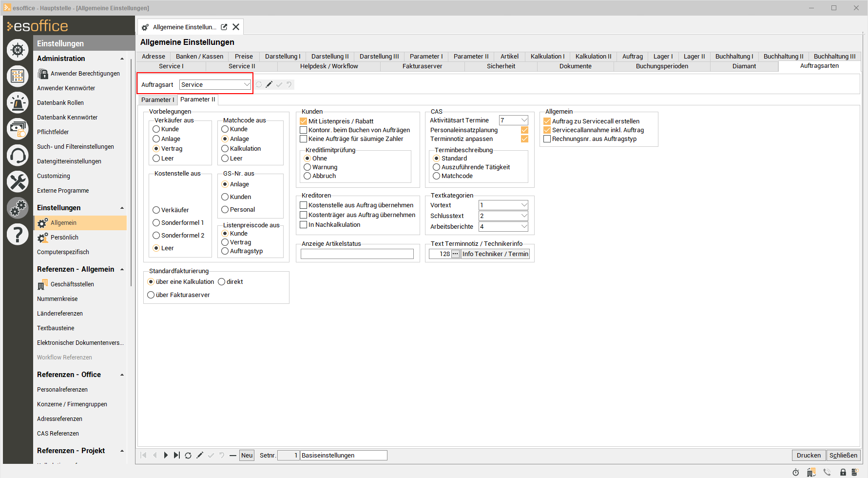
Task: Open the ship-wheel module in the sidebar
Action: click(18, 50)
